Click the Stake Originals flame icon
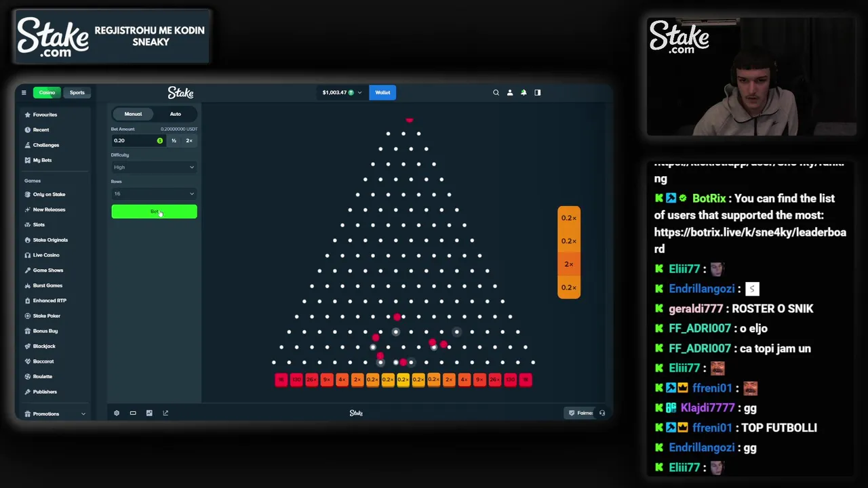This screenshot has width=868, height=488. (27, 240)
